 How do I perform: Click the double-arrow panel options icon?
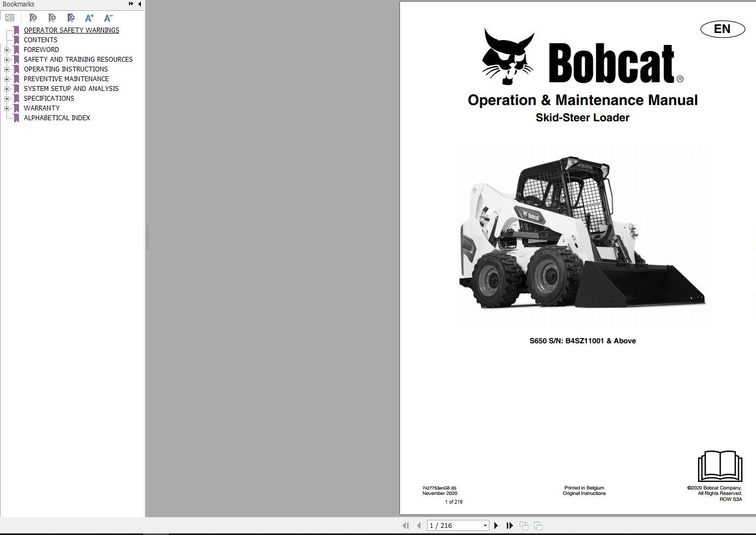pos(131,4)
